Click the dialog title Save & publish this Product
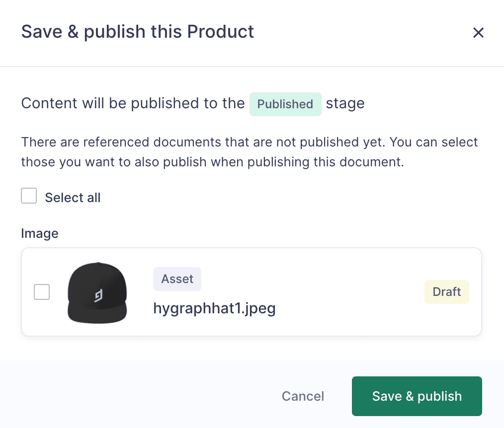Screen dimensions: 504x428 (x=138, y=32)
